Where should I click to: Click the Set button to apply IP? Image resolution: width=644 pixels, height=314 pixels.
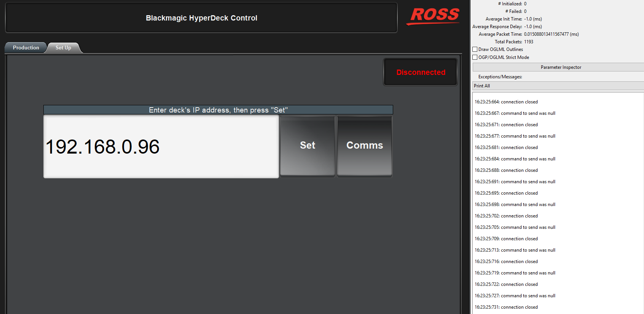308,146
